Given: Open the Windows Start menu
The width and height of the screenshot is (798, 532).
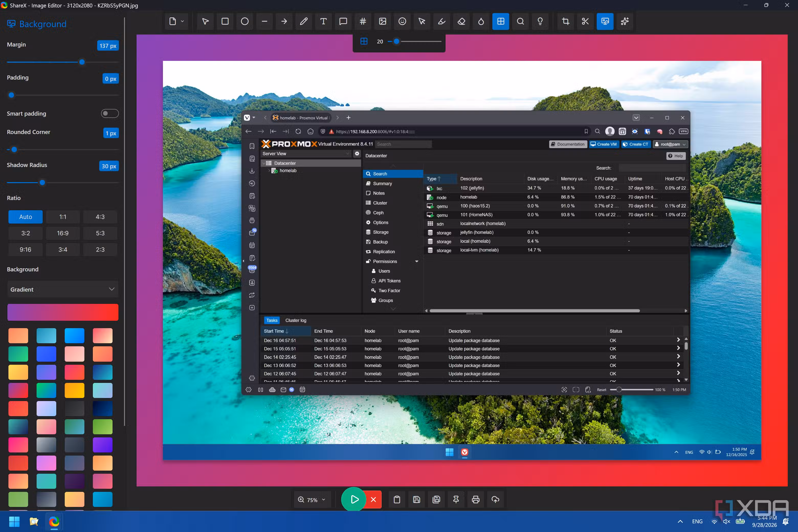Looking at the screenshot, I should coord(14,522).
